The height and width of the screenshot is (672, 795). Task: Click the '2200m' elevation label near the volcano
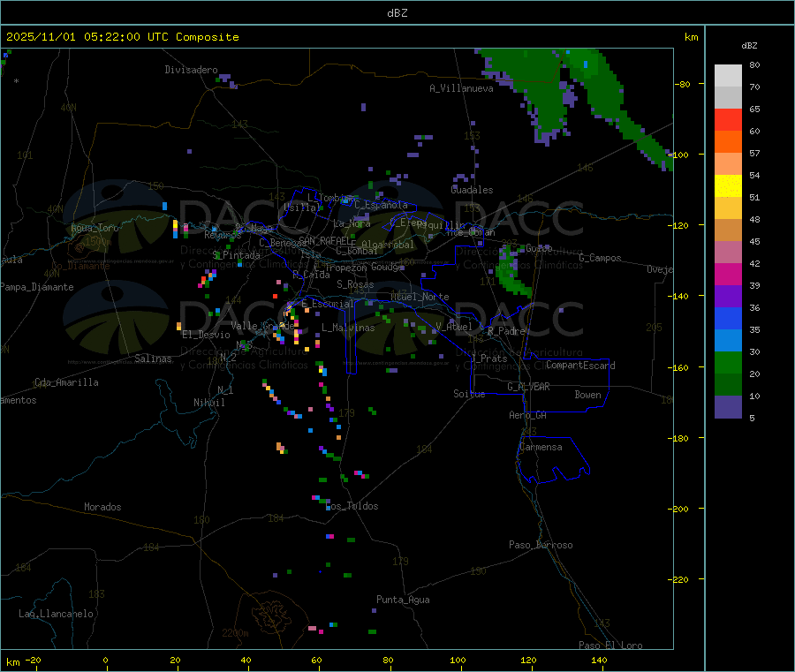pyautogui.click(x=235, y=633)
